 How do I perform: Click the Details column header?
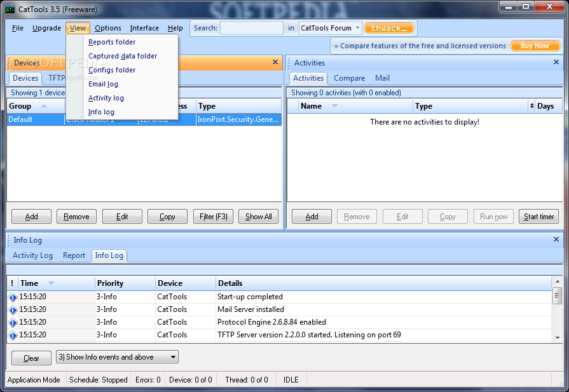click(x=383, y=283)
